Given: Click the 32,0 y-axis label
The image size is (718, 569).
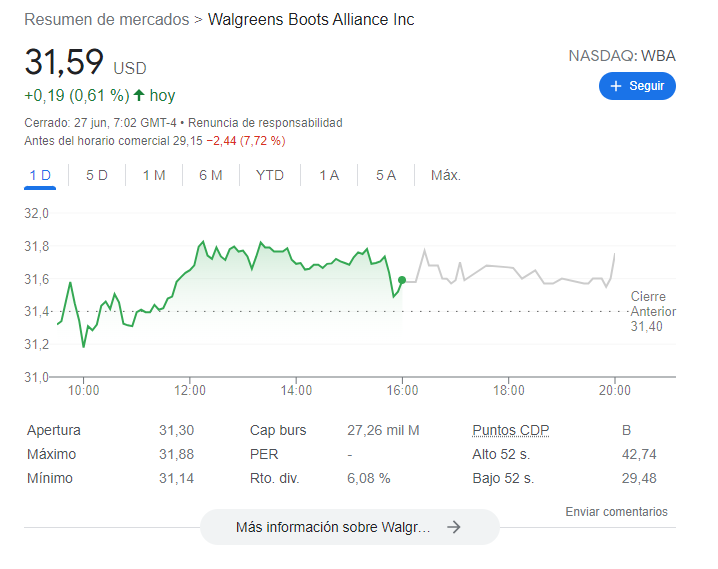Looking at the screenshot, I should tap(36, 213).
